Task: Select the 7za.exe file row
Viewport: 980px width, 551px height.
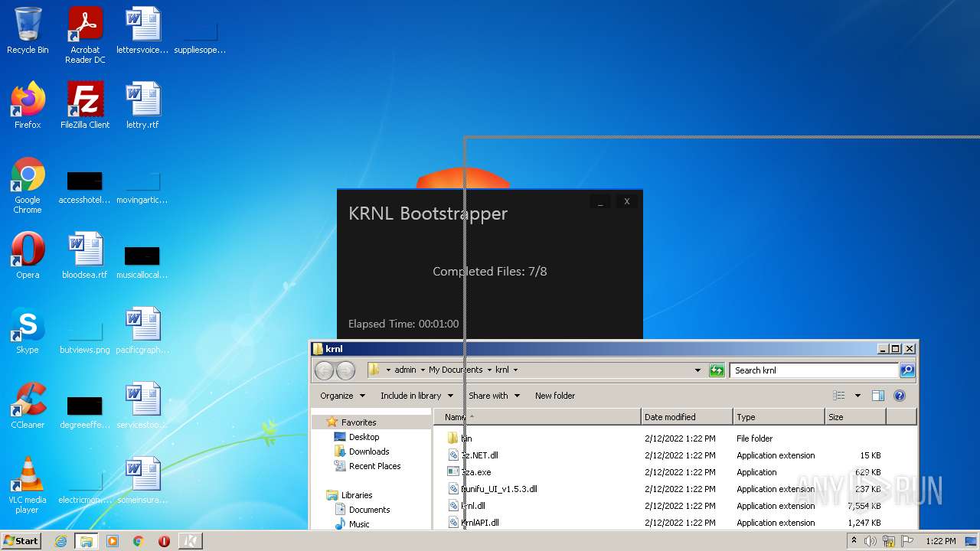Action: [x=665, y=472]
